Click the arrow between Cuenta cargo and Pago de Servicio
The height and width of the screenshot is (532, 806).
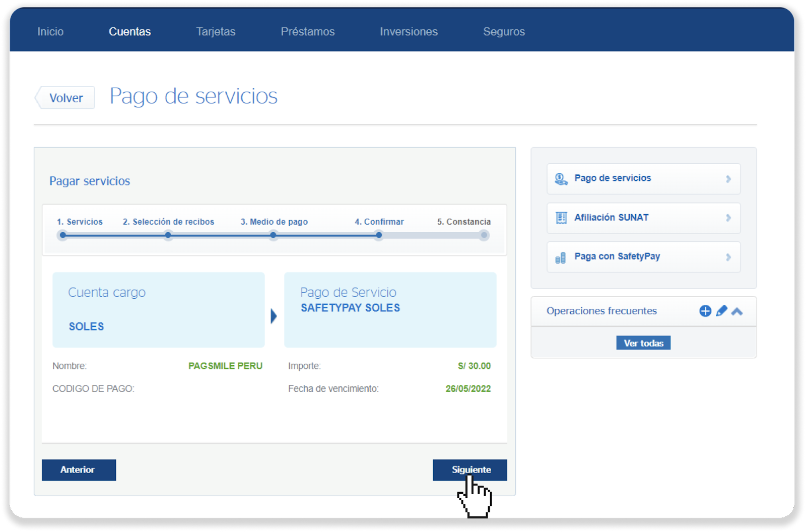274,316
